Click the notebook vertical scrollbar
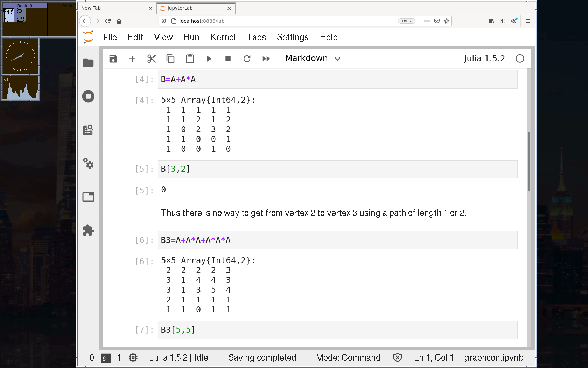 pyautogui.click(x=529, y=161)
